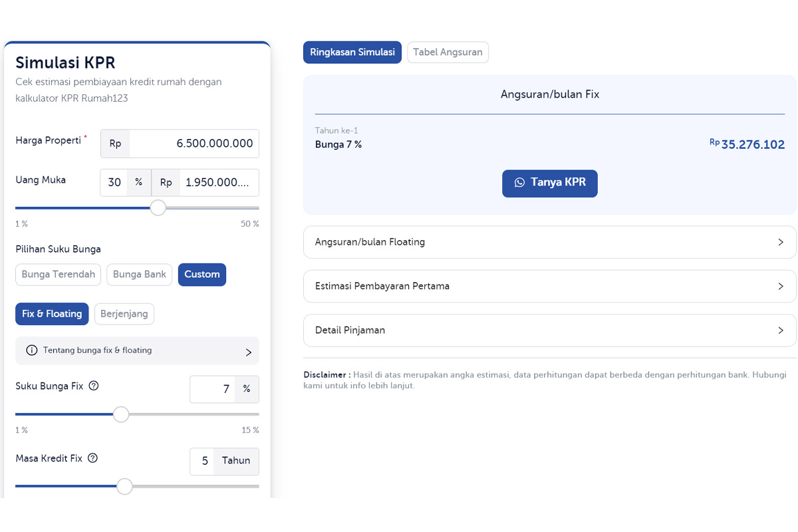This screenshot has width=798, height=532.
Task: Click help icon beside Suku Bunga Fix
Action: 94,386
